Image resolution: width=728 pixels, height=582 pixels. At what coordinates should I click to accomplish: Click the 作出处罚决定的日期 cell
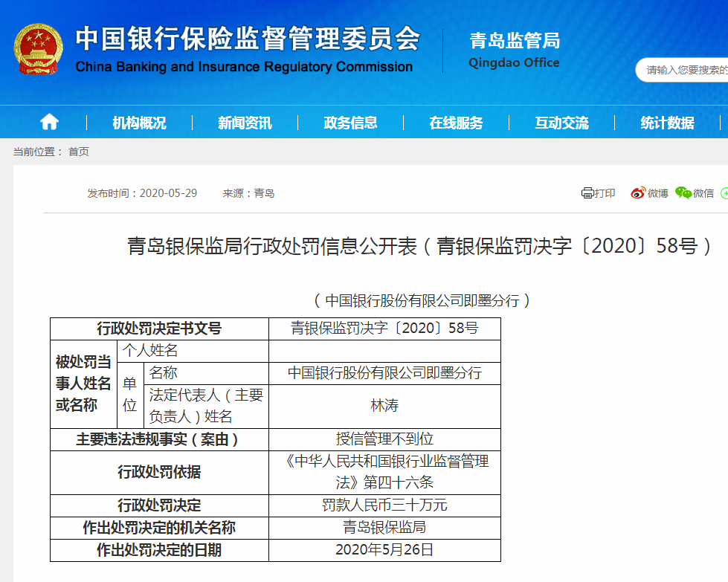pos(159,551)
